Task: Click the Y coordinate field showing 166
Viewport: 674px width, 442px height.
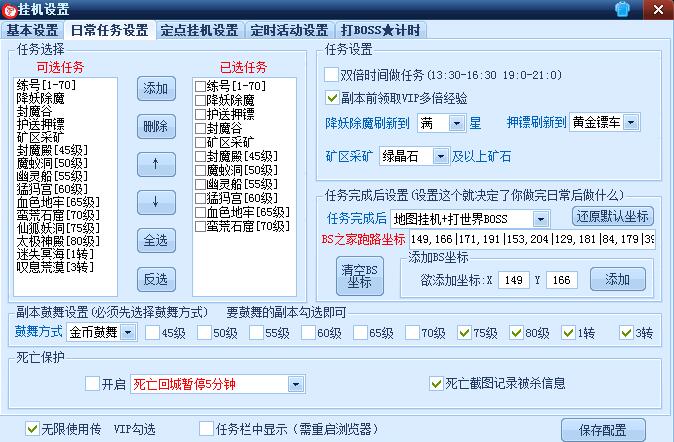Action: click(561, 280)
